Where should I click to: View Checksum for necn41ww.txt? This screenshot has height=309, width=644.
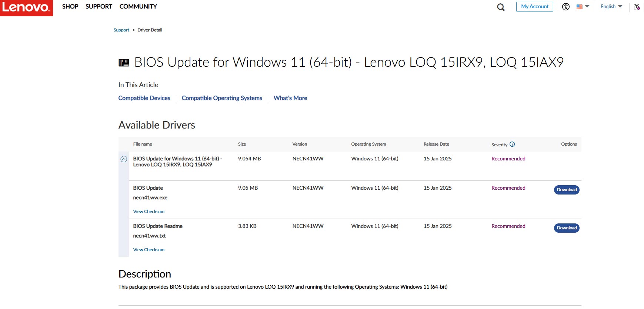149,250
